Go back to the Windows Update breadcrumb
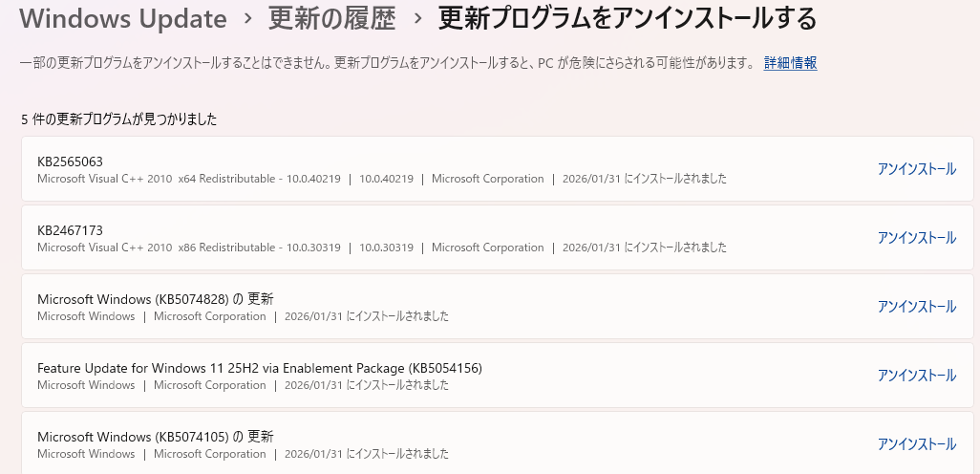This screenshot has width=980, height=474. [123, 18]
